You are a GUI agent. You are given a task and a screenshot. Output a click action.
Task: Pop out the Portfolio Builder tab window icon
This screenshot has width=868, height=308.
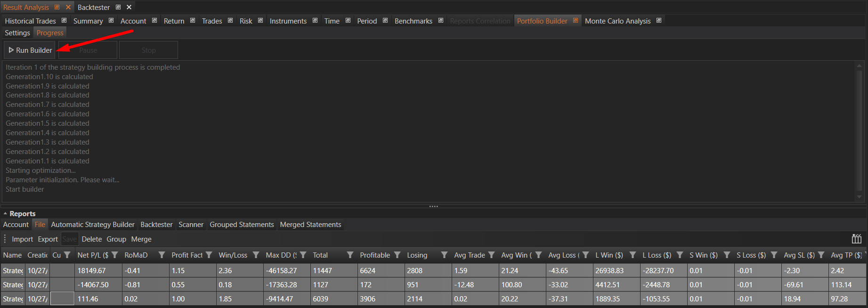576,21
